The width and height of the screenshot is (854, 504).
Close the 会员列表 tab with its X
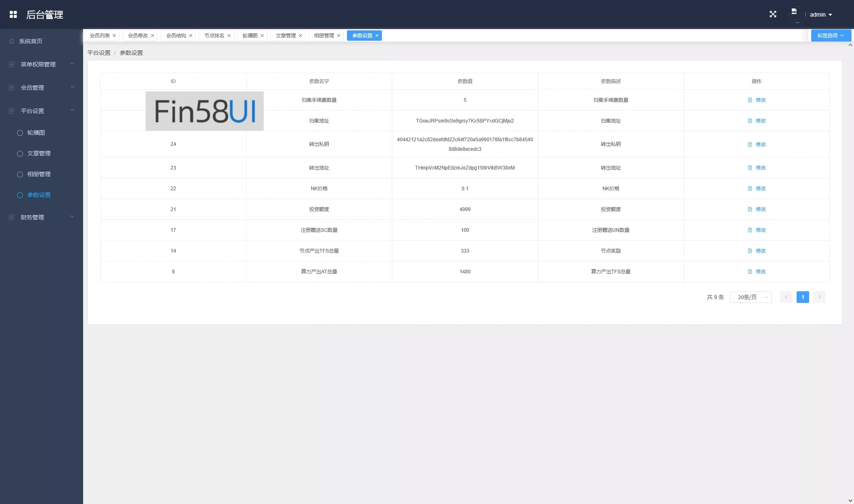pos(114,36)
